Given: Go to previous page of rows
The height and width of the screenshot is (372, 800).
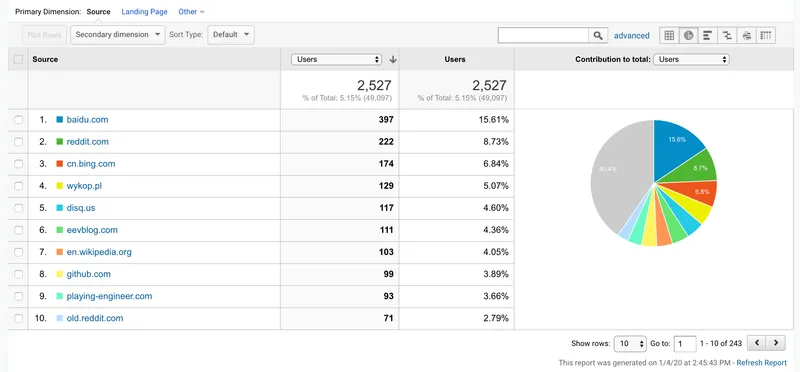Looking at the screenshot, I should coord(757,343).
